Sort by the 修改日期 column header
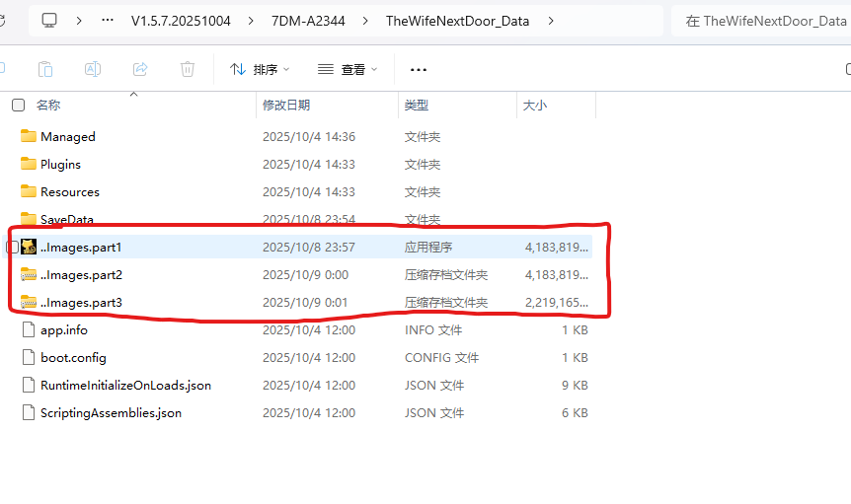This screenshot has height=504, width=851. point(286,106)
